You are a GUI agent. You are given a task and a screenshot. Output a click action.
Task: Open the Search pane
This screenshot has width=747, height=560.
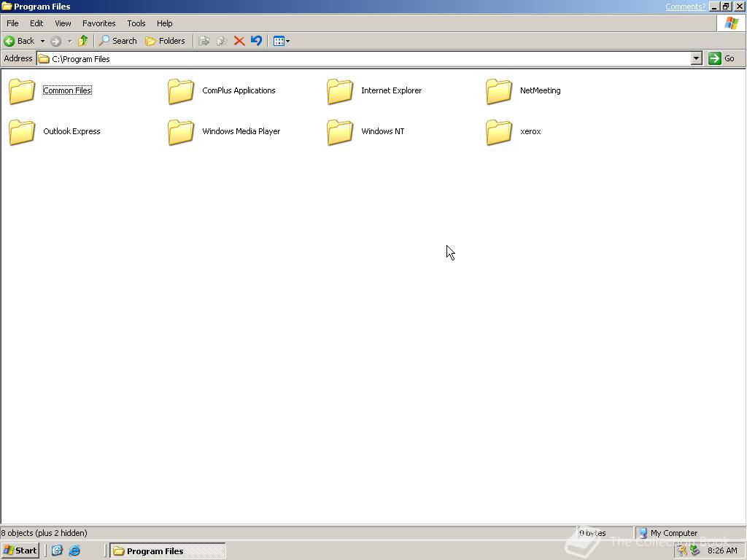coord(117,41)
